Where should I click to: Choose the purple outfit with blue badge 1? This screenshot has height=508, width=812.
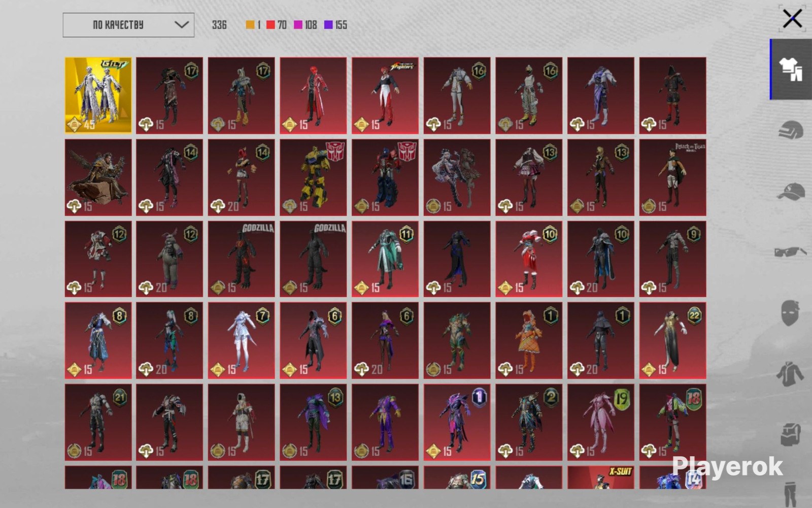[457, 422]
